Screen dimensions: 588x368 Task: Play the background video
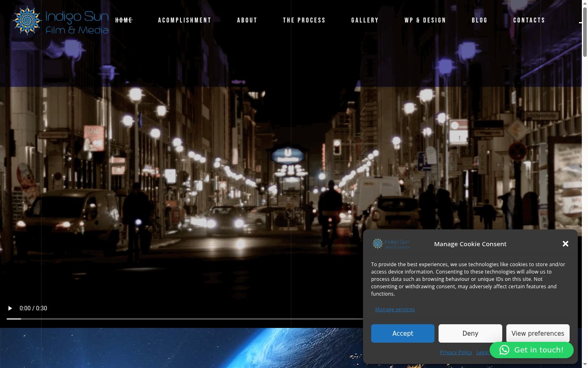pyautogui.click(x=10, y=308)
